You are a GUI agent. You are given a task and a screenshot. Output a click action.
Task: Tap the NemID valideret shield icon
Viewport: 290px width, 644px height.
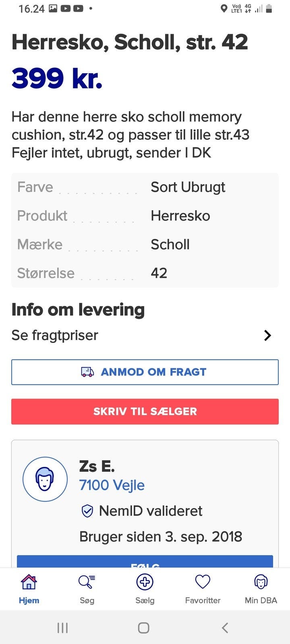tap(87, 511)
